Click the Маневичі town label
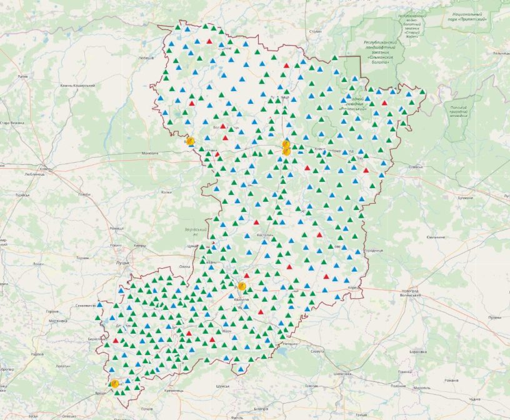The height and width of the screenshot is (420, 510). 151,152
